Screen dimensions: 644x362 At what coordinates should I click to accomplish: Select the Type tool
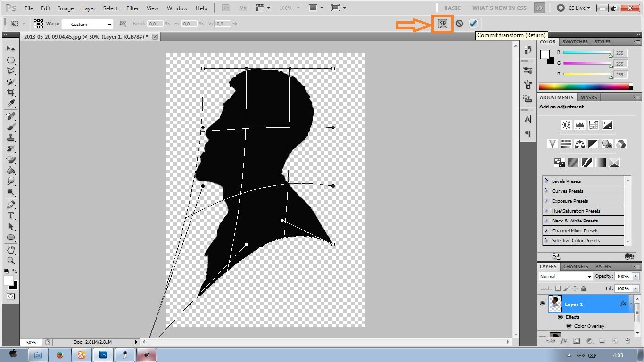coord(10,215)
